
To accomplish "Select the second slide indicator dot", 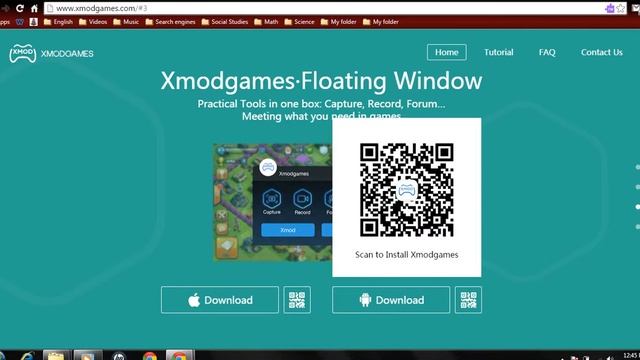I will pyautogui.click(x=638, y=187).
